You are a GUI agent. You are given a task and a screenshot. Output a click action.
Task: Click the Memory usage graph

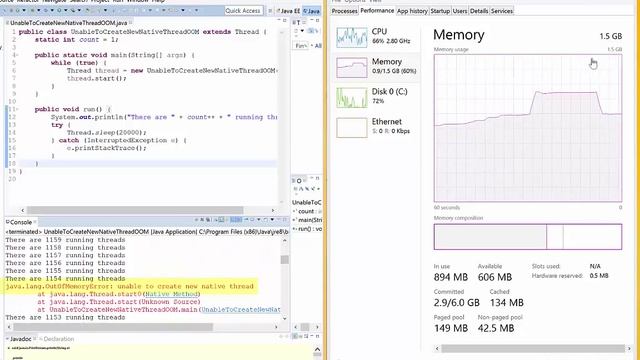[528, 128]
